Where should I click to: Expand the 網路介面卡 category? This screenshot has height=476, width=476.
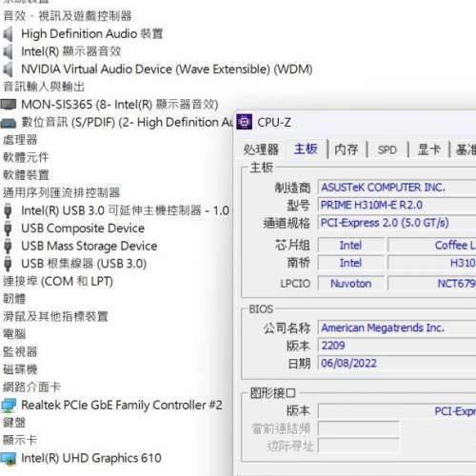point(31,387)
